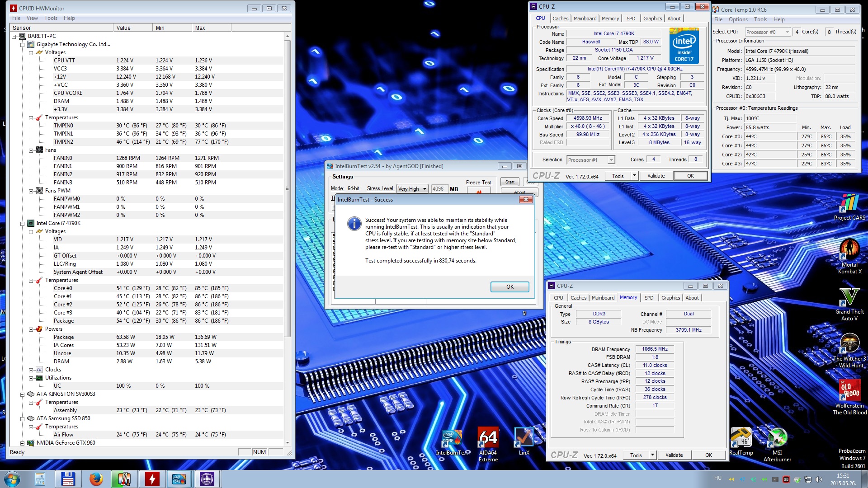Open calculator from the taskbar
Image resolution: width=868 pixels, height=488 pixels.
[40, 479]
